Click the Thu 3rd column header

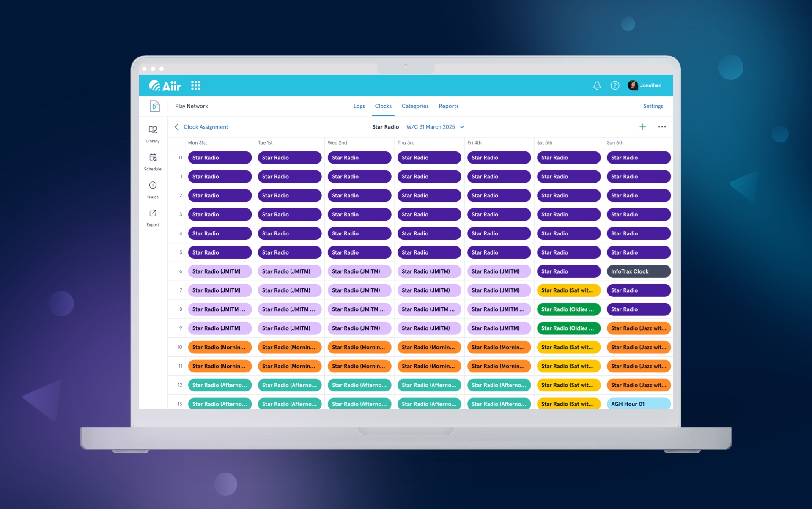click(406, 143)
